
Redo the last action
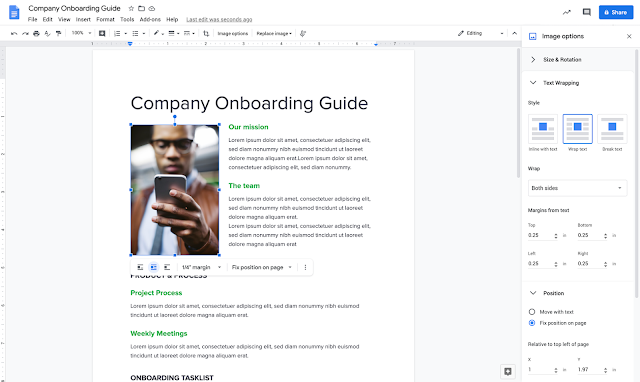pos(25,33)
